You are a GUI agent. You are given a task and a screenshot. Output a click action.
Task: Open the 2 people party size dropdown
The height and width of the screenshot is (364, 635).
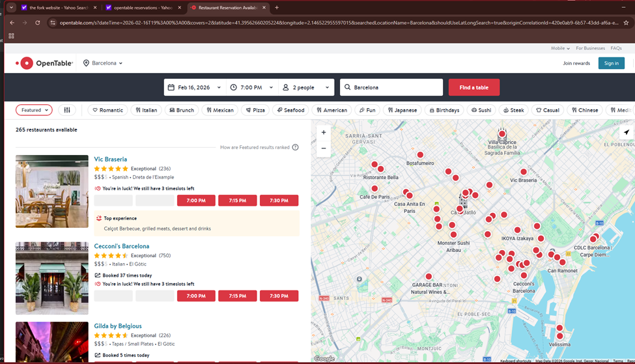coord(306,87)
